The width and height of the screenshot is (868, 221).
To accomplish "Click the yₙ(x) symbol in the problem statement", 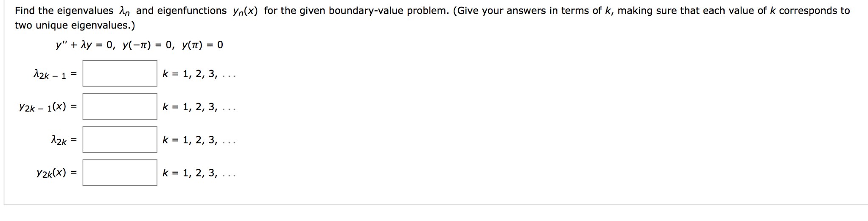I will [245, 12].
